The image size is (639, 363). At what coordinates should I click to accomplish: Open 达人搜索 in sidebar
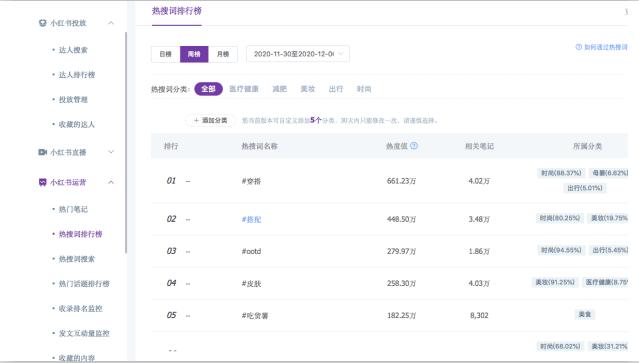coord(73,50)
